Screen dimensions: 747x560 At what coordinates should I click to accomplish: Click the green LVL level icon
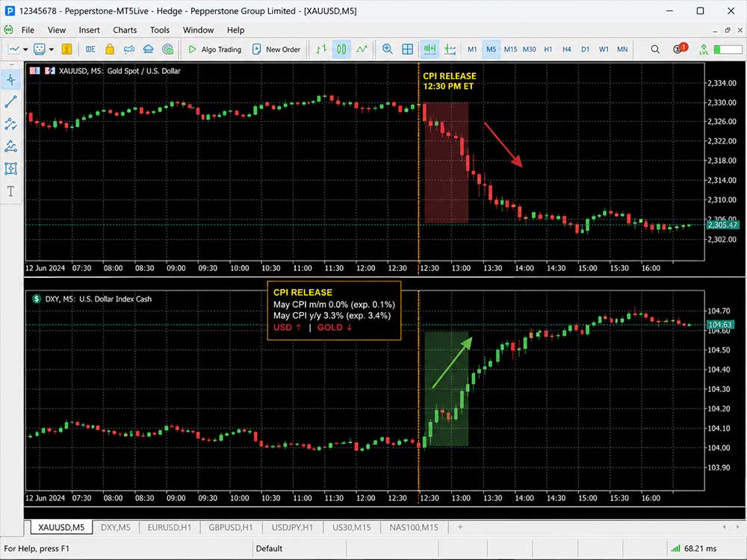704,49
